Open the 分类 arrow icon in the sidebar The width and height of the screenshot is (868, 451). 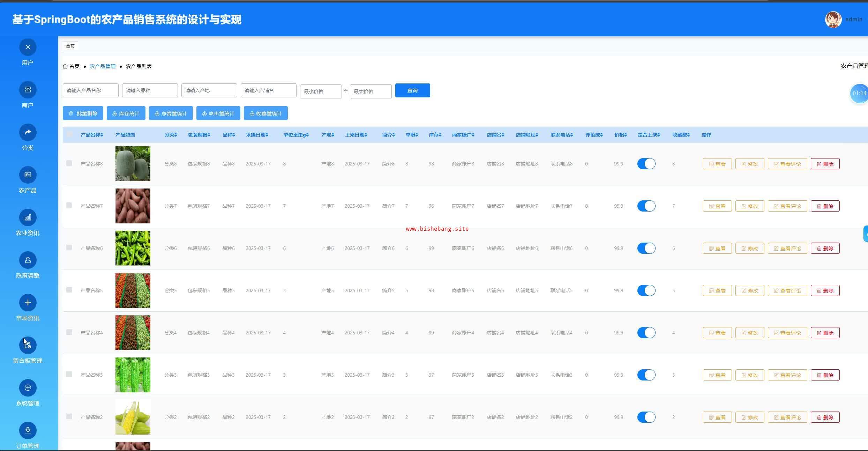28,132
